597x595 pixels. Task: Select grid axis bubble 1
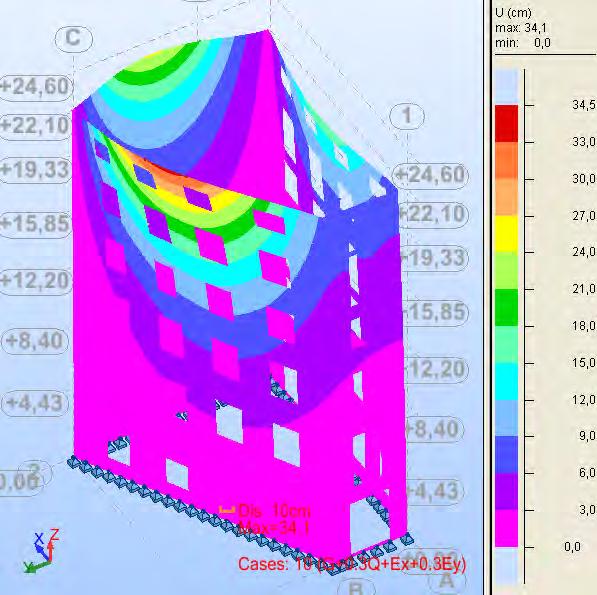(407, 116)
